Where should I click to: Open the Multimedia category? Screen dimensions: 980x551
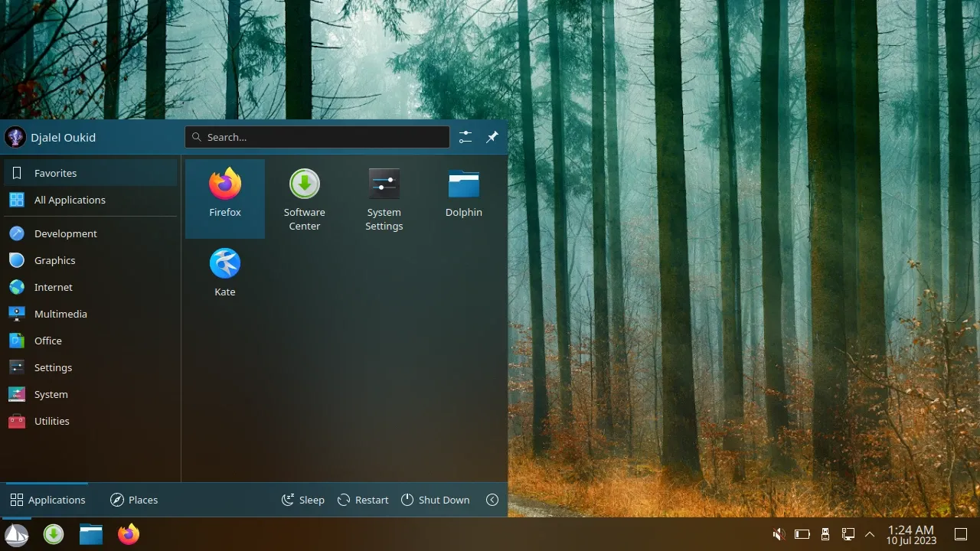point(90,314)
